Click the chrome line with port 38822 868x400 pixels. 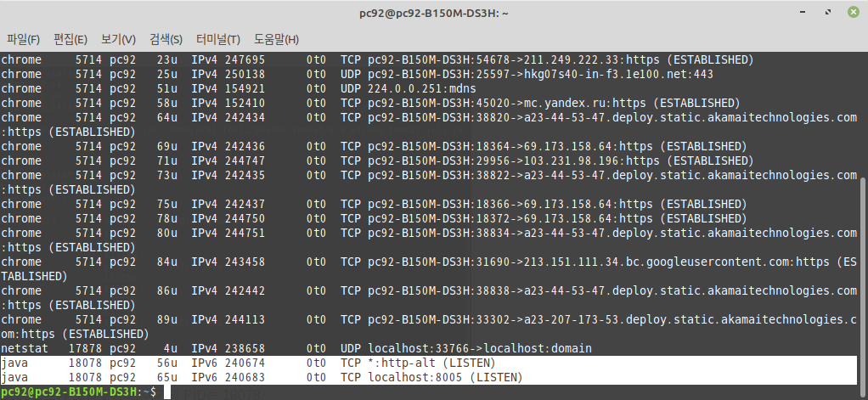coord(430,183)
